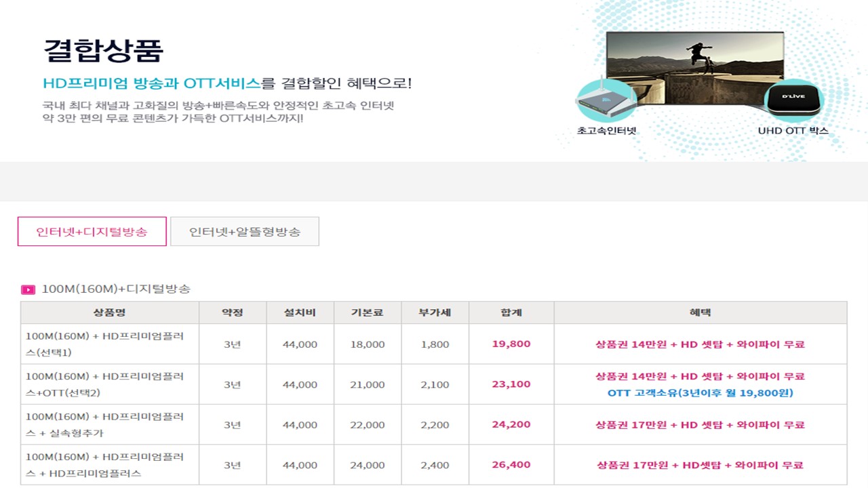Click the total price 24,200

point(511,425)
